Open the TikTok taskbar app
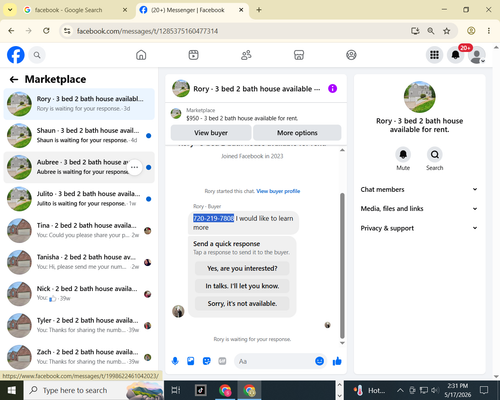This screenshot has height=400, width=500. click(x=201, y=390)
